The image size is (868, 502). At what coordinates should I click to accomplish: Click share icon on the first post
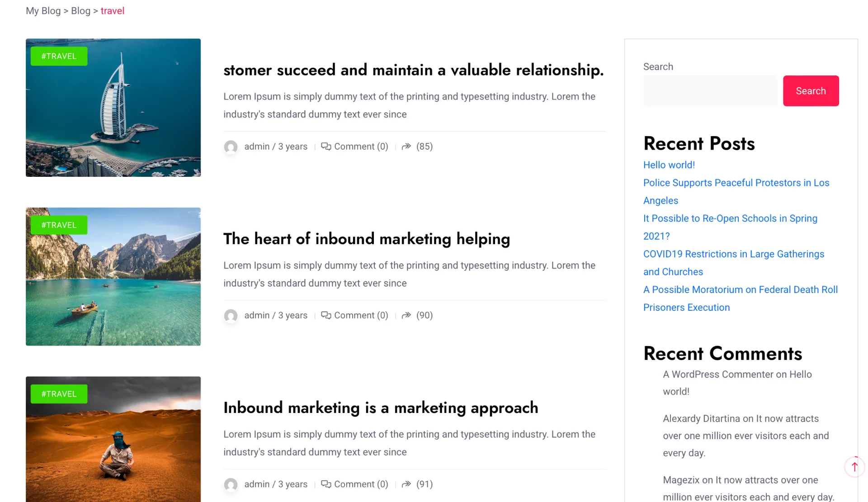click(406, 146)
